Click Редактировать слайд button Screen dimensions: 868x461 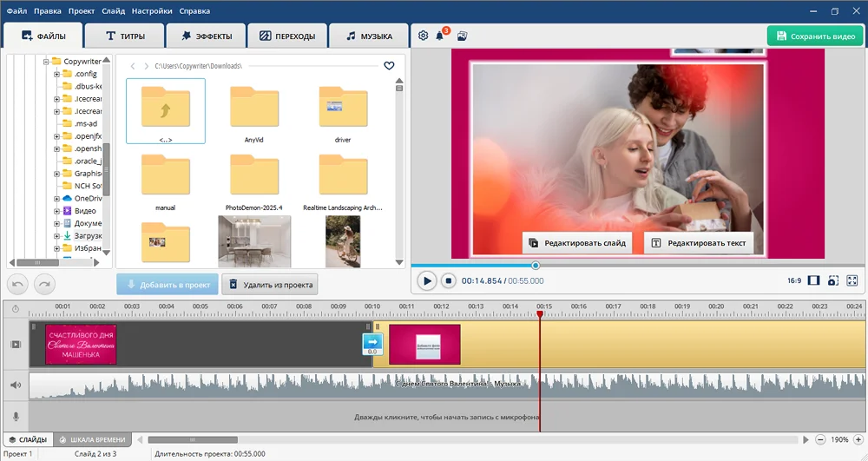[577, 243]
